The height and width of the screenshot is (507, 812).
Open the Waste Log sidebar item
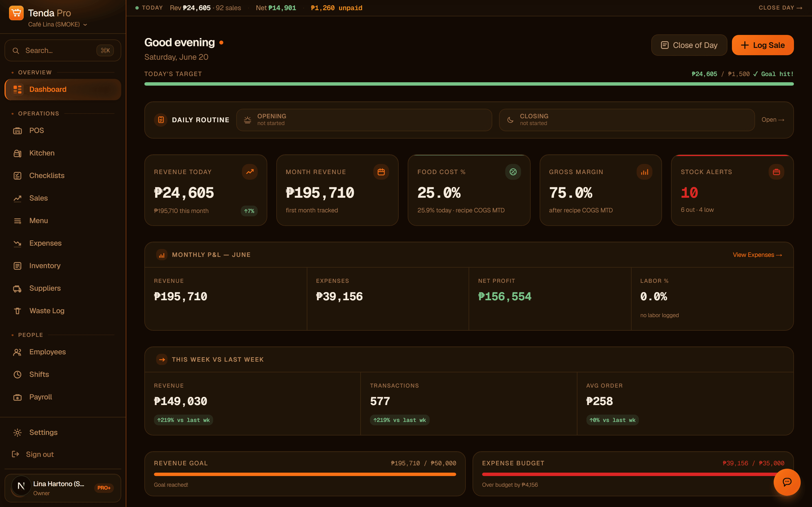point(63,311)
